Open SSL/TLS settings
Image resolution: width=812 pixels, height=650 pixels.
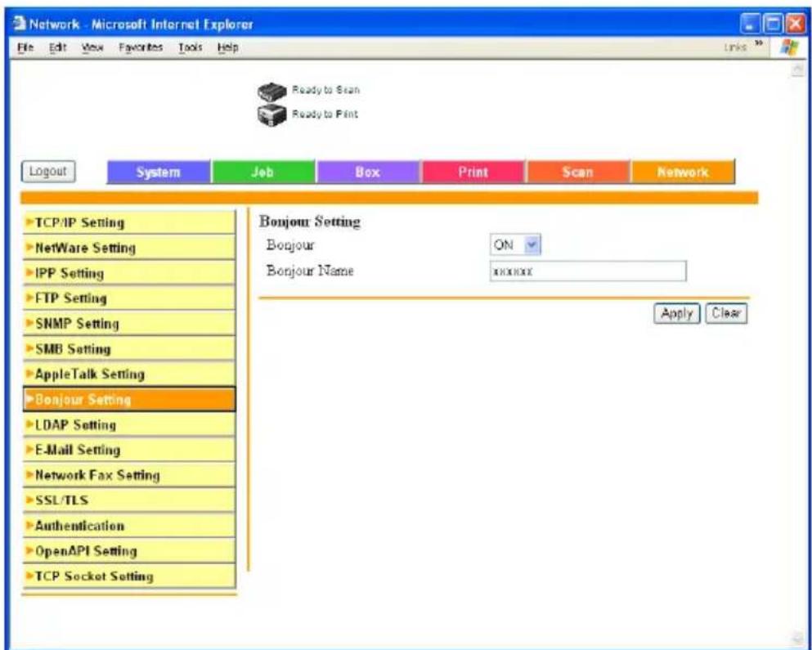[x=129, y=500]
